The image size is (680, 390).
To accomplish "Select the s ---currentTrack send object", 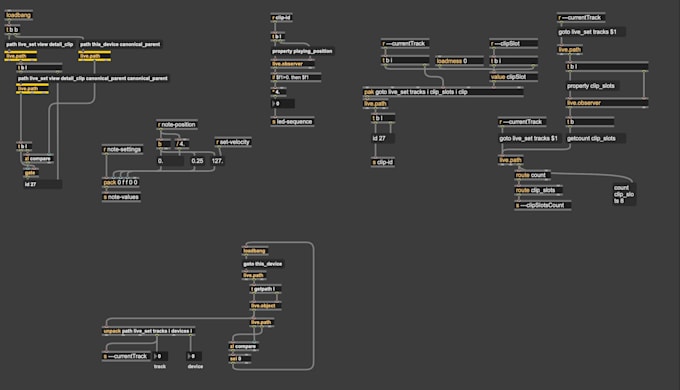I will pos(126,356).
